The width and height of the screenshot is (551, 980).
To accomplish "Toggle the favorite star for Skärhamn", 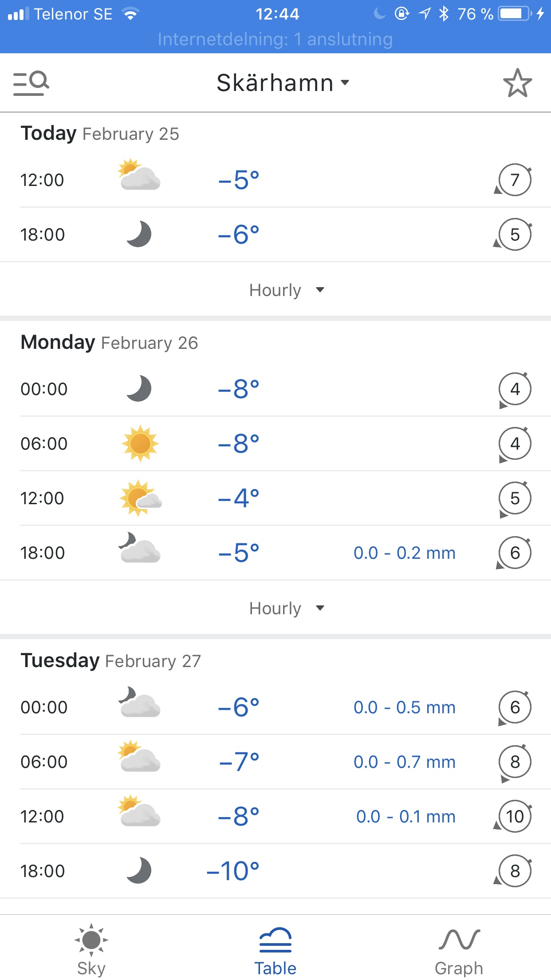I will 517,83.
